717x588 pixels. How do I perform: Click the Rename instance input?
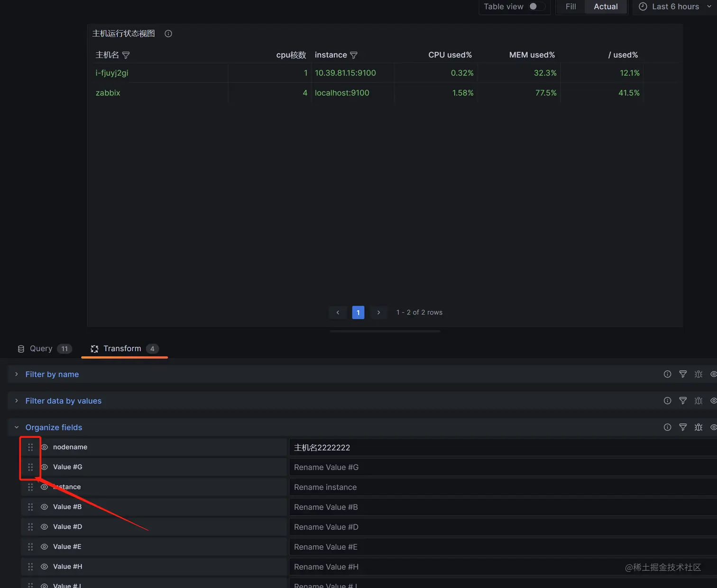(x=503, y=487)
